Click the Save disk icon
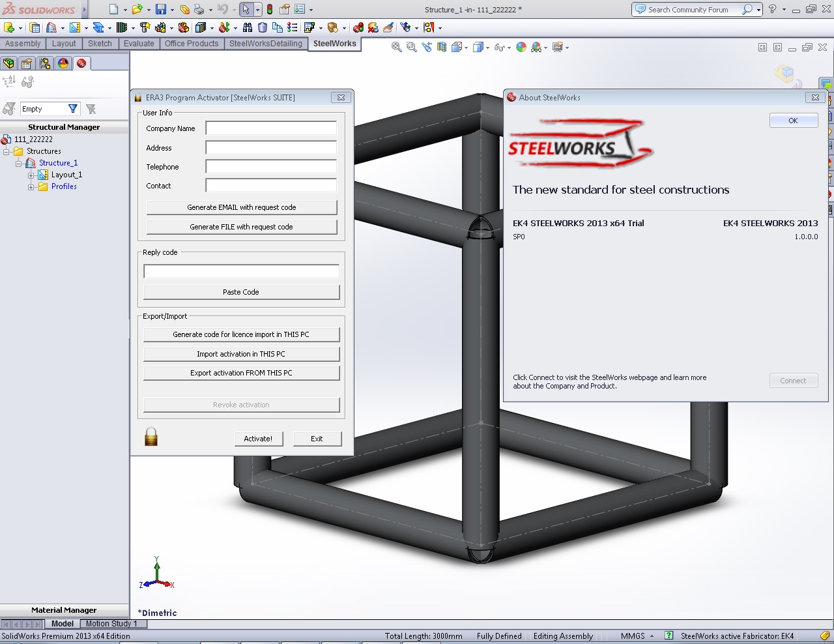Screen dimensions: 834x644 pyautogui.click(x=160, y=9)
